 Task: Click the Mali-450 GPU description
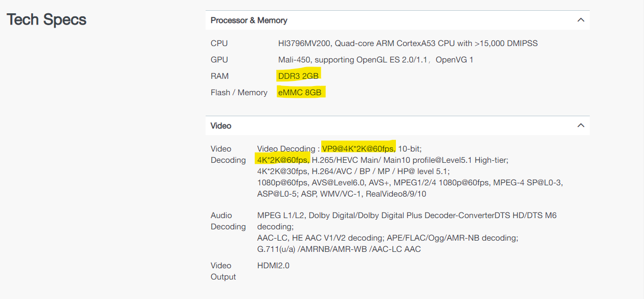pos(376,60)
